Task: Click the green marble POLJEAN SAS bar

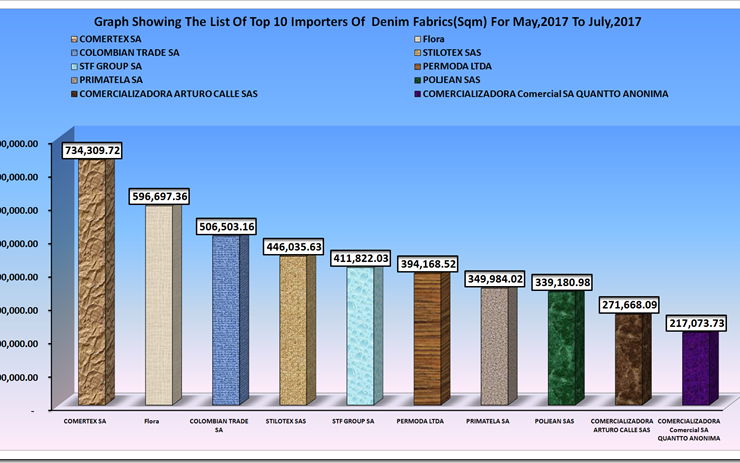Action: coord(566,348)
